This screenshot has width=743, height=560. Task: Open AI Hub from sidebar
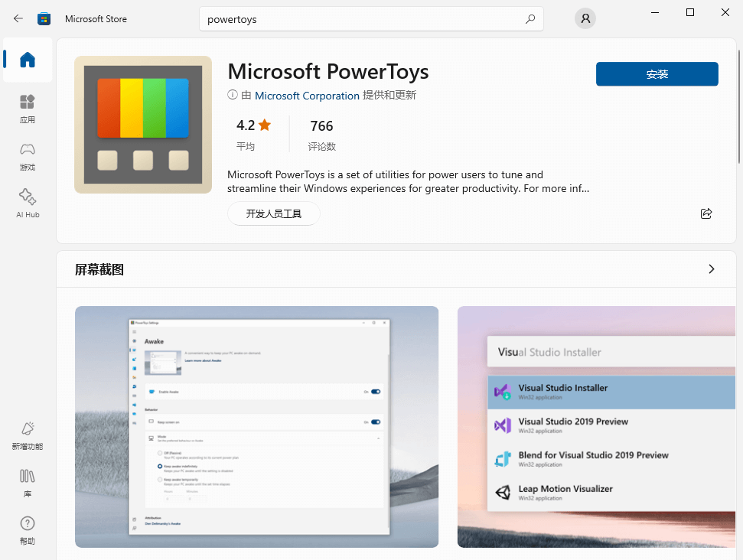click(28, 203)
